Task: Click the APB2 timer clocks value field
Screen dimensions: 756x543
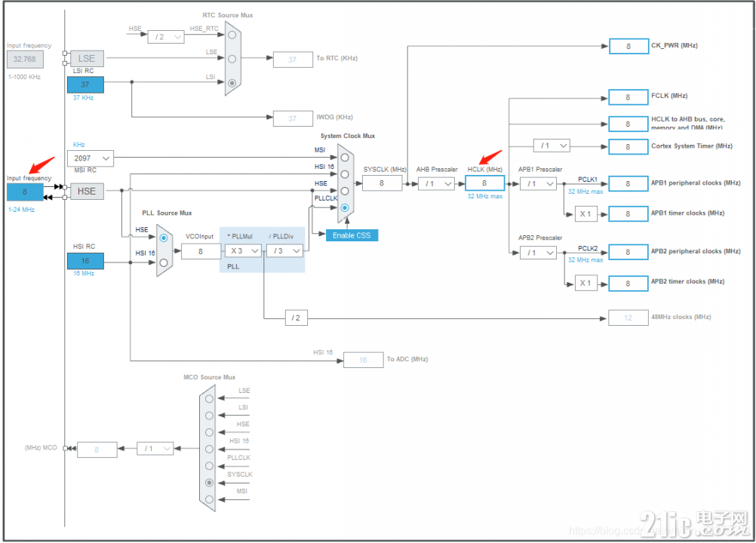Action: pyautogui.click(x=628, y=284)
